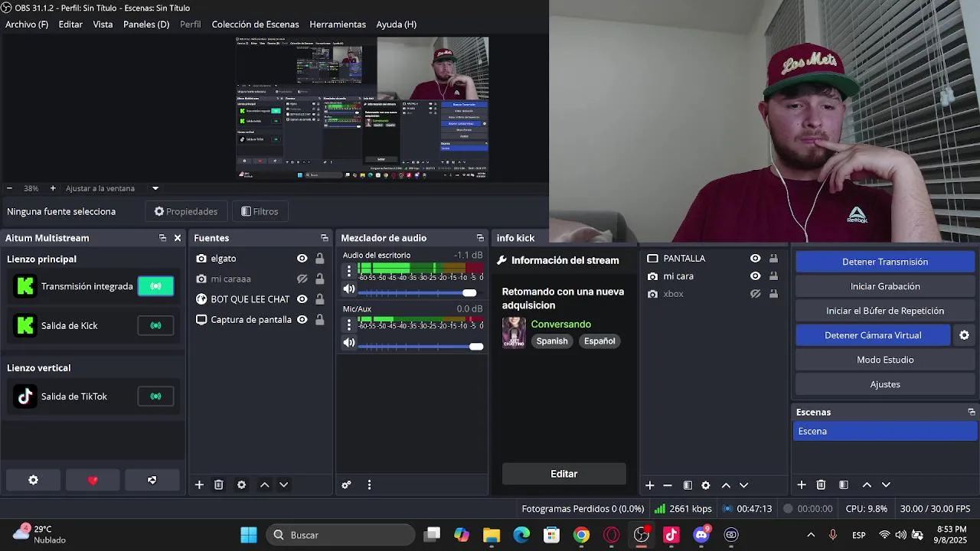Open the Editar menu

(x=70, y=24)
